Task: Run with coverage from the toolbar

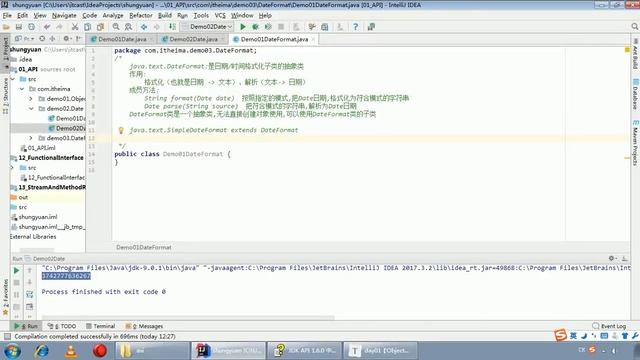Action: (x=268, y=27)
